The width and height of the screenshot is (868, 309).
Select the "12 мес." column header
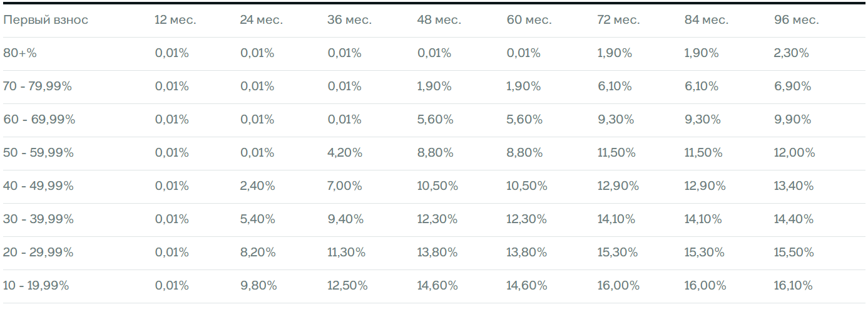(x=175, y=20)
